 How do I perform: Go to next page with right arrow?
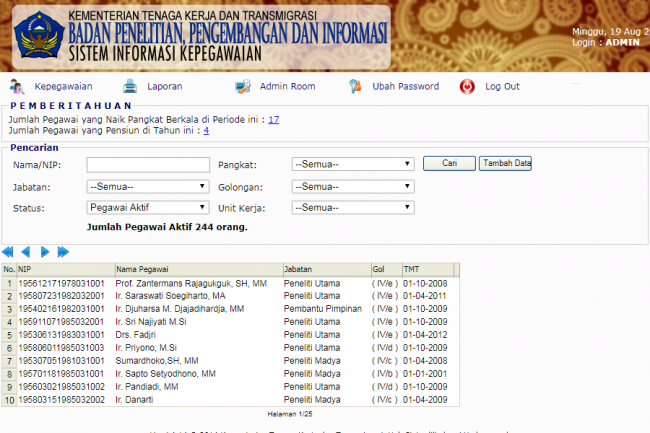(x=45, y=252)
